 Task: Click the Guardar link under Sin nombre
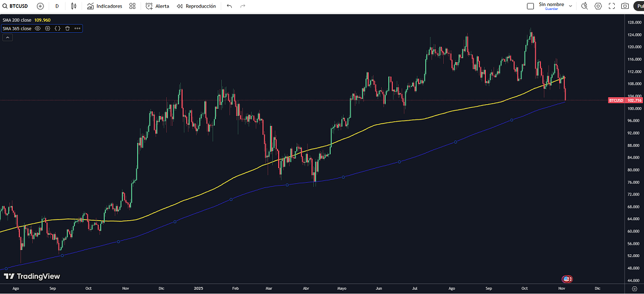pyautogui.click(x=551, y=9)
